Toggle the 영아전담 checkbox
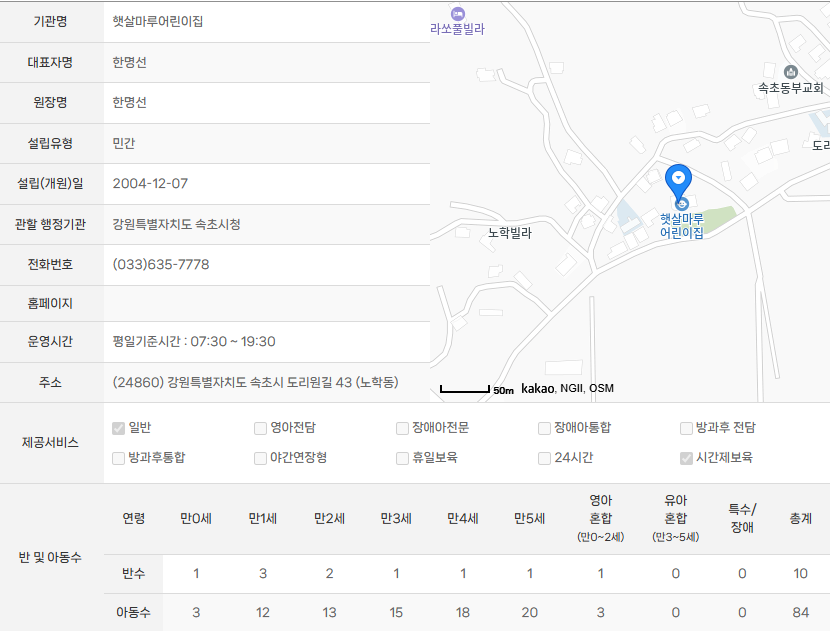 tap(260, 428)
